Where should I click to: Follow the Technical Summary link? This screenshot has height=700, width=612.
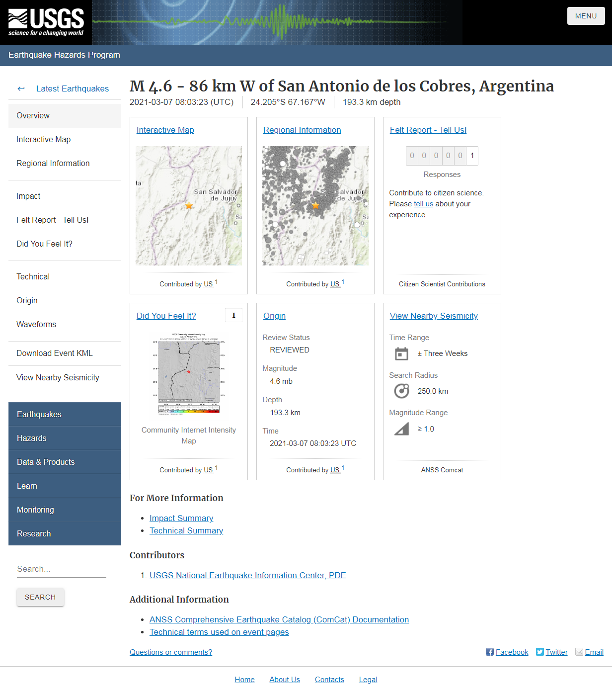click(186, 530)
